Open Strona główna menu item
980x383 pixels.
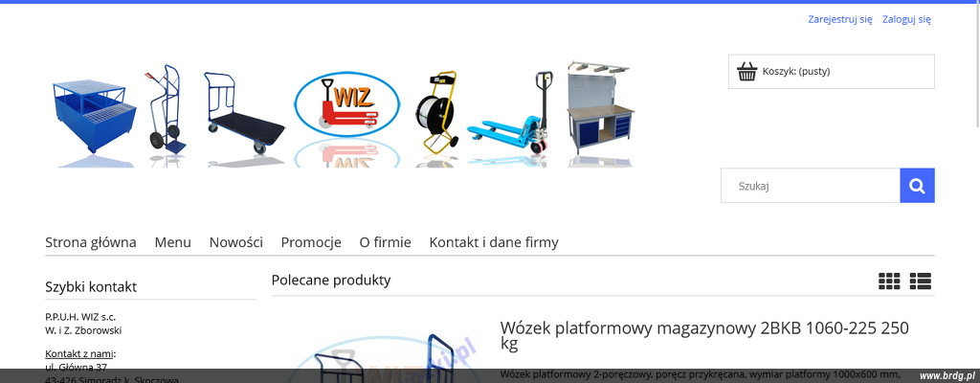pos(91,242)
